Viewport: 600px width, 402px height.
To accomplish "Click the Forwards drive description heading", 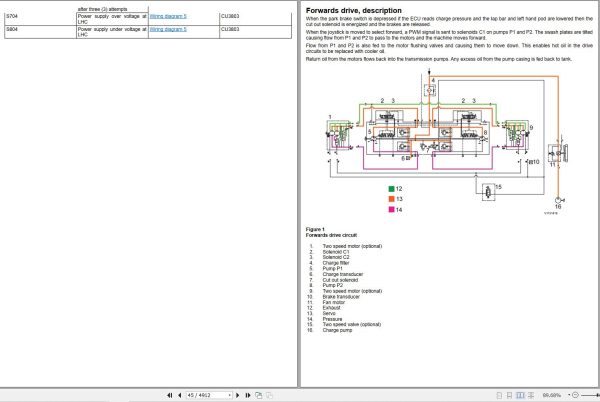I will (354, 11).
